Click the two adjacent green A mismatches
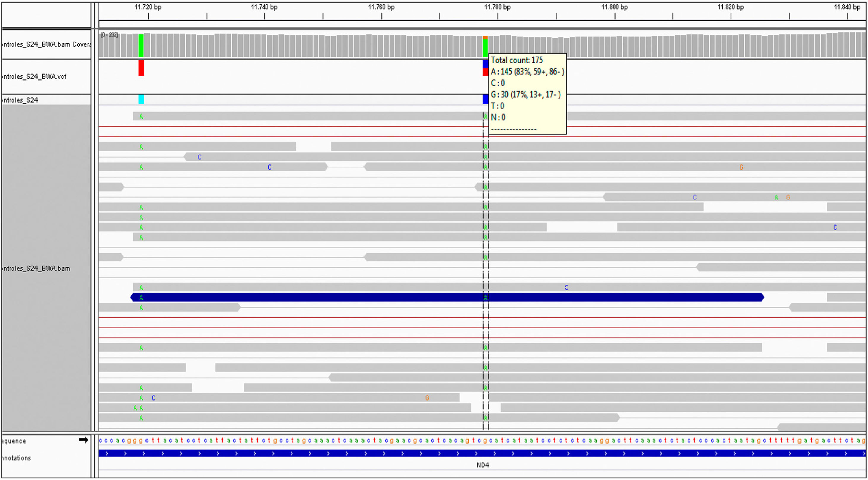The height and width of the screenshot is (480, 868). [138, 408]
